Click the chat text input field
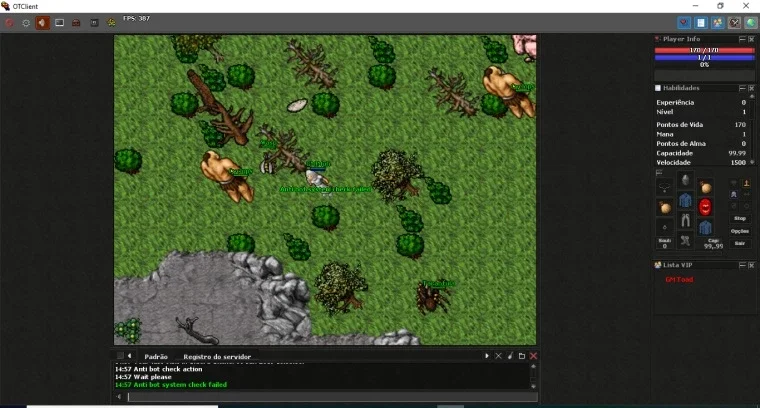Image resolution: width=760 pixels, height=408 pixels. 332,397
